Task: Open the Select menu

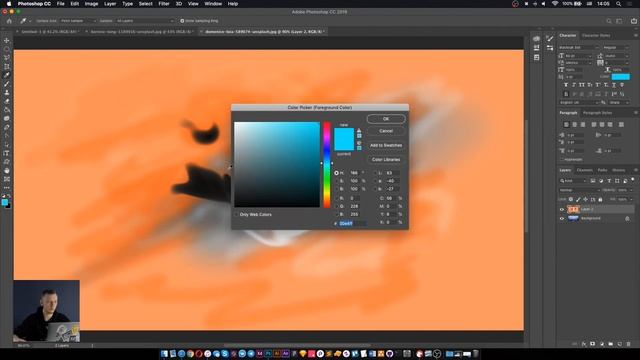Action: click(x=145, y=4)
